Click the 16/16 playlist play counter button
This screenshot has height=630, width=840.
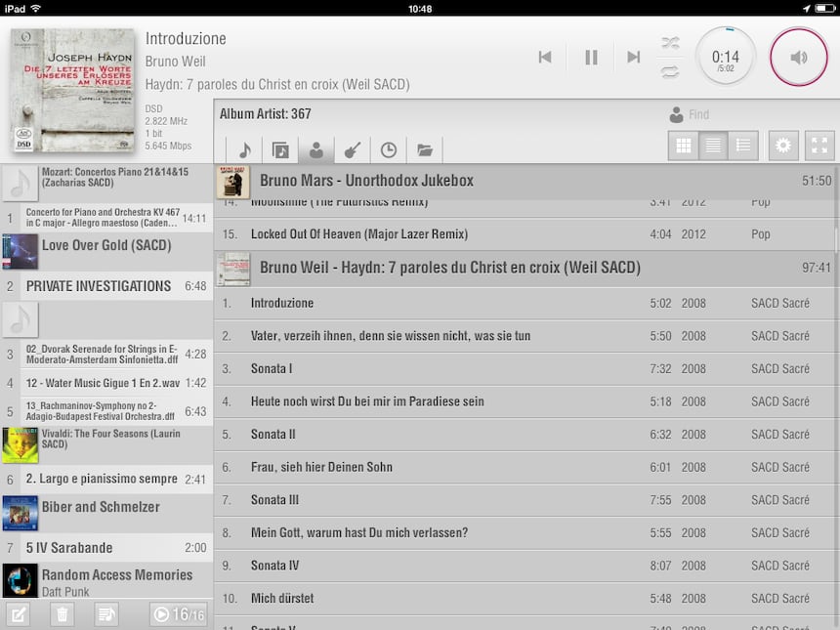tap(179, 614)
